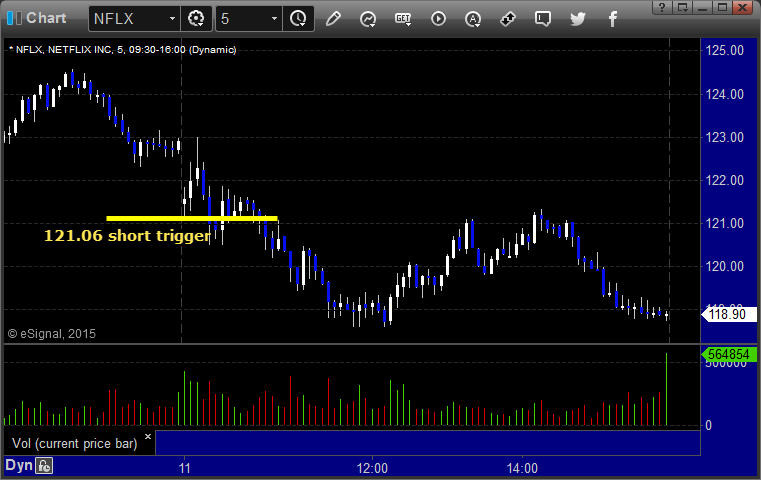Open the circled A alerts icon
761x480 pixels.
point(473,19)
